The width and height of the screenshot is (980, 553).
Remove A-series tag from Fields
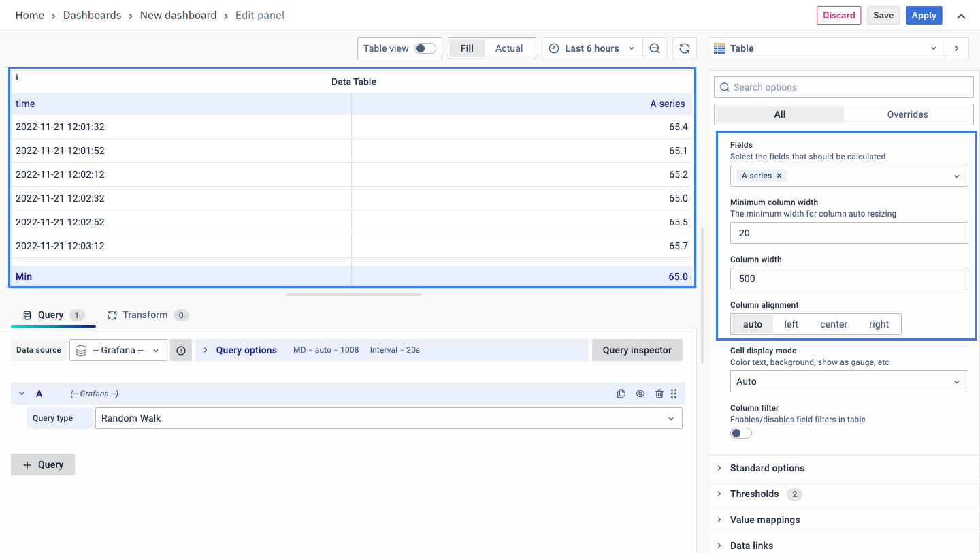point(780,176)
